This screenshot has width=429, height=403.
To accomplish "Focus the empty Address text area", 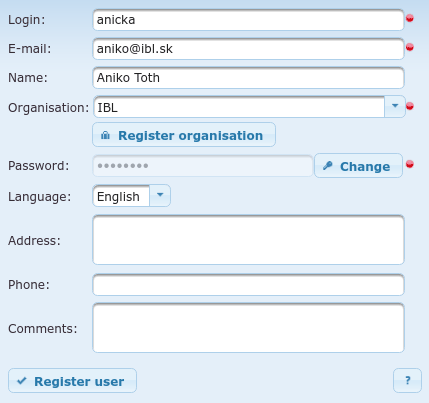I will pyautogui.click(x=248, y=240).
